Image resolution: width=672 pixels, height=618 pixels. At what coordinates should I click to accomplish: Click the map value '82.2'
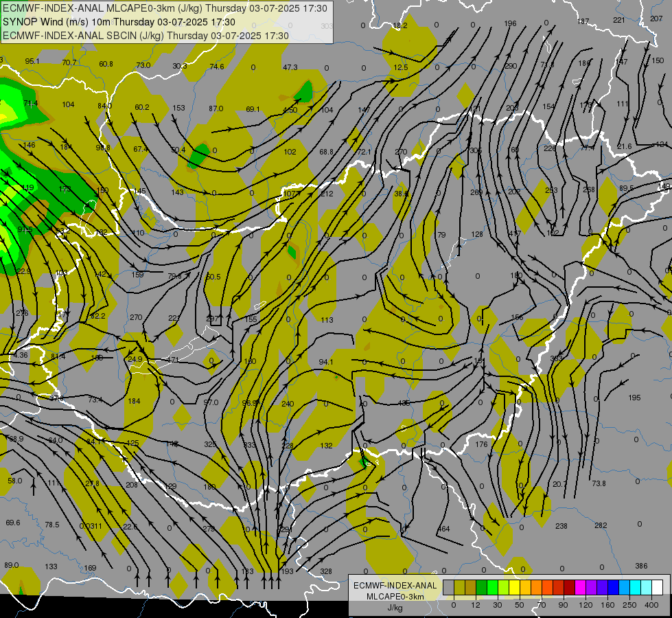coord(97,316)
